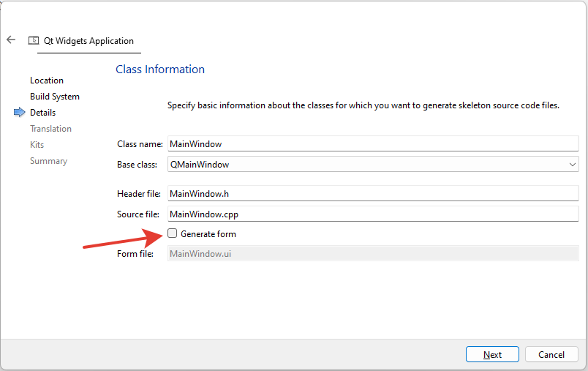Focus the Header file MainWindow.h field
Screen dimensions: 588x371
[x=373, y=194]
